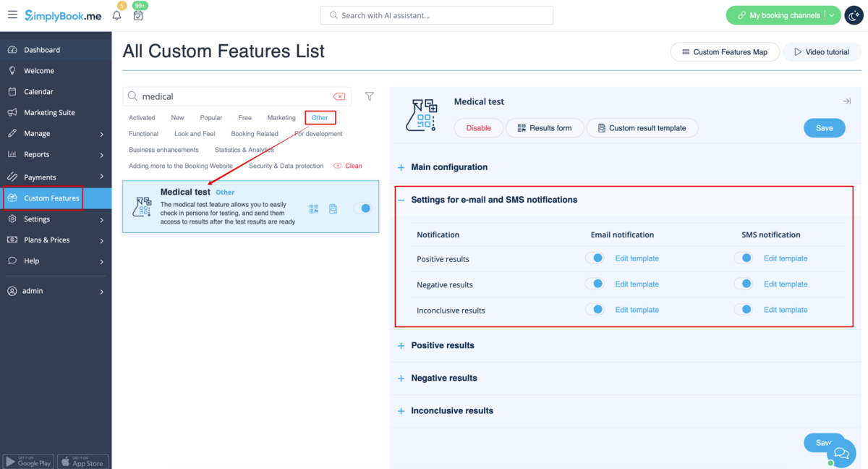Click the QR code icon on Medical test card
The image size is (868, 469).
[x=314, y=208]
